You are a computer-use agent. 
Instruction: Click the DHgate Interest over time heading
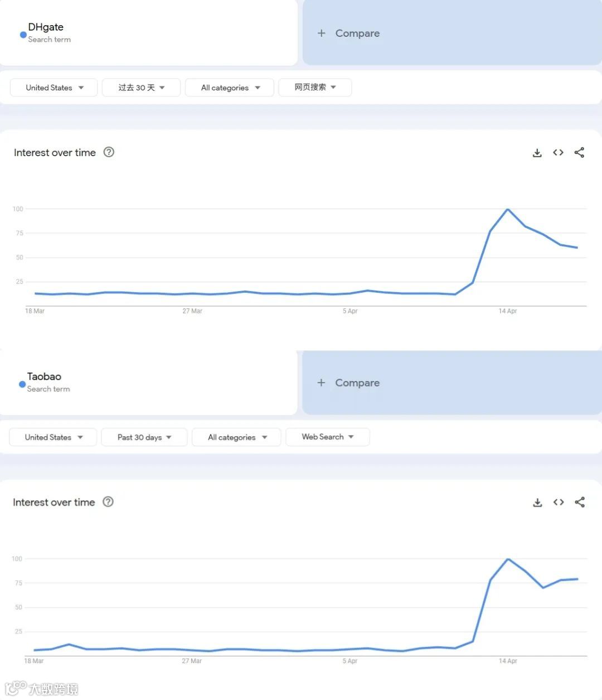pos(55,152)
